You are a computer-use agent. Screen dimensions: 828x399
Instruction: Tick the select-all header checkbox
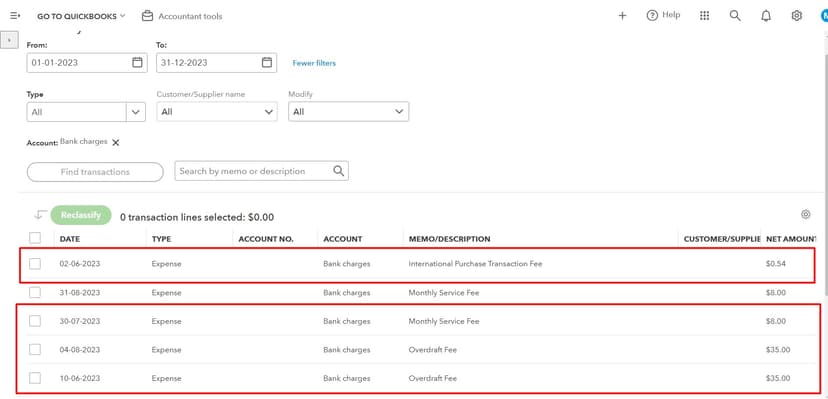[x=35, y=238]
